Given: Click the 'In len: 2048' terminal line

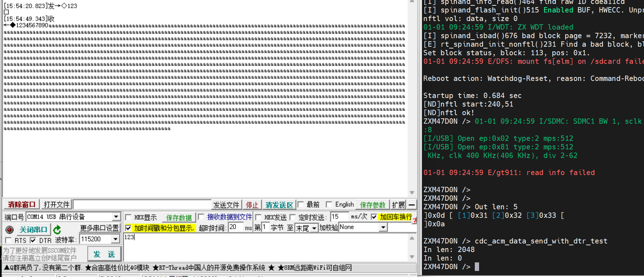Looking at the screenshot, I should (x=449, y=250).
